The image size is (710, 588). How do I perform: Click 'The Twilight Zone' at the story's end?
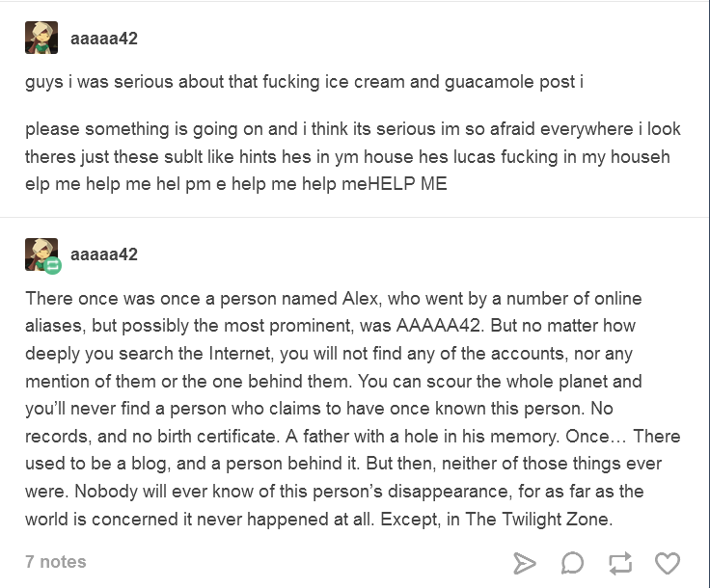coord(538,520)
